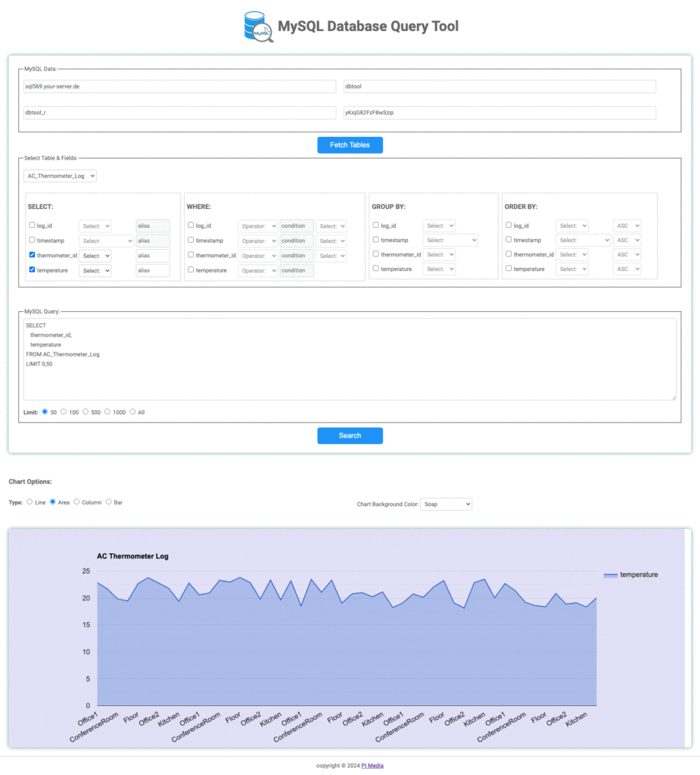Screen dimensions: 700x775
Task: Select the Limit 100 radio button
Action: click(64, 411)
